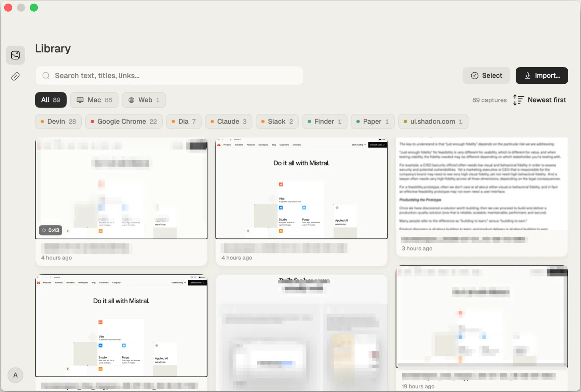Viewport: 581px width, 392px height.
Task: Filter captures by Slack
Action: pyautogui.click(x=277, y=121)
